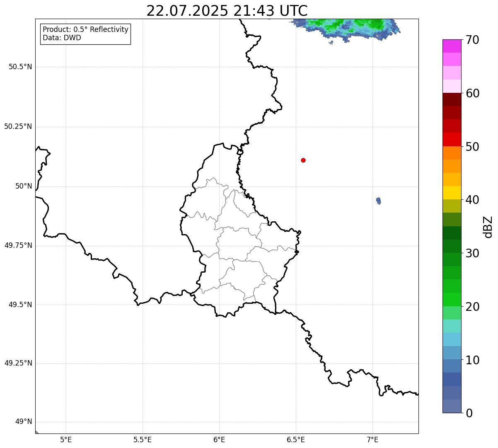
Task: Click the 'dBZ' colorbar axis label
Action: coord(488,227)
